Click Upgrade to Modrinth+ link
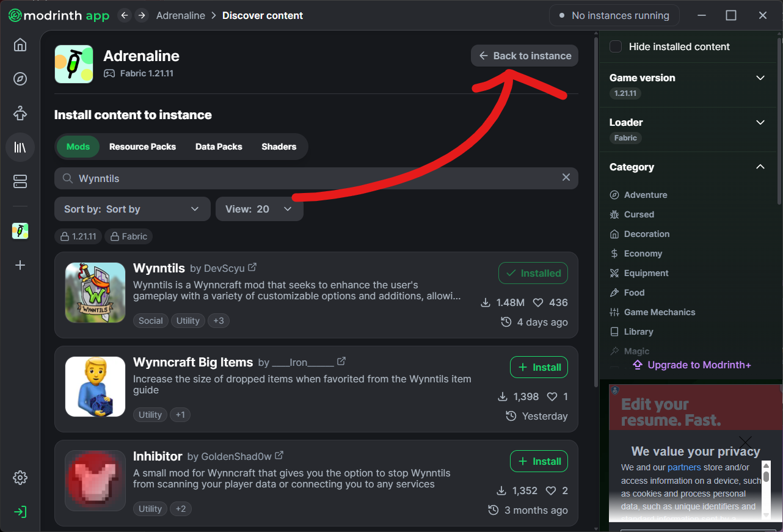This screenshot has height=532, width=783. (692, 365)
